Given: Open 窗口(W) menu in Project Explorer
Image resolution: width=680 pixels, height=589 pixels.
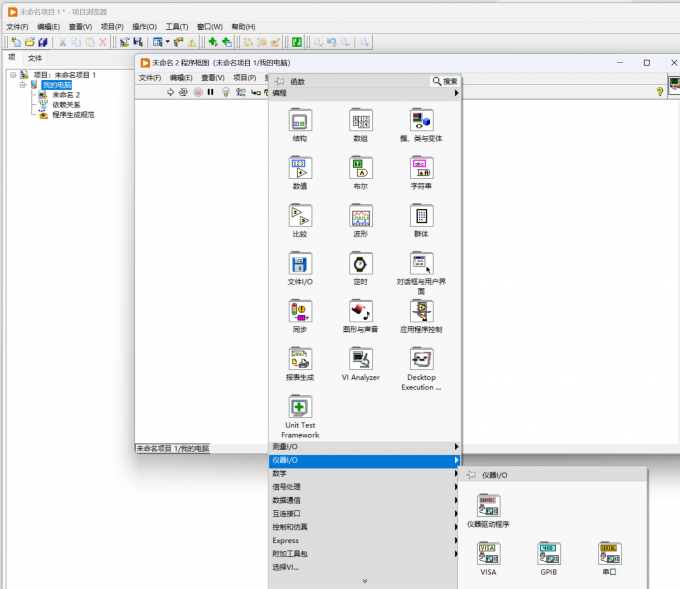Looking at the screenshot, I should (210, 27).
